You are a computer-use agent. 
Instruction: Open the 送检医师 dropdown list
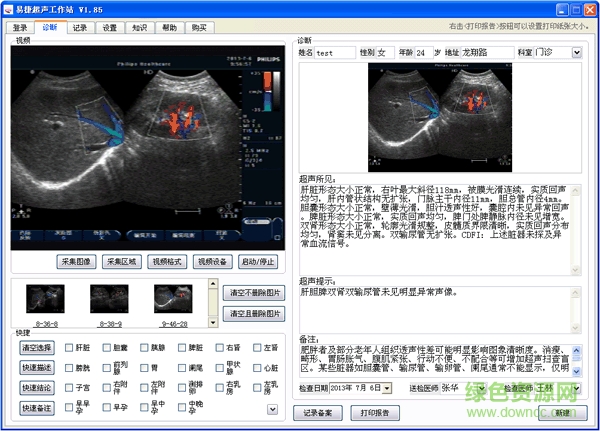[x=481, y=387]
